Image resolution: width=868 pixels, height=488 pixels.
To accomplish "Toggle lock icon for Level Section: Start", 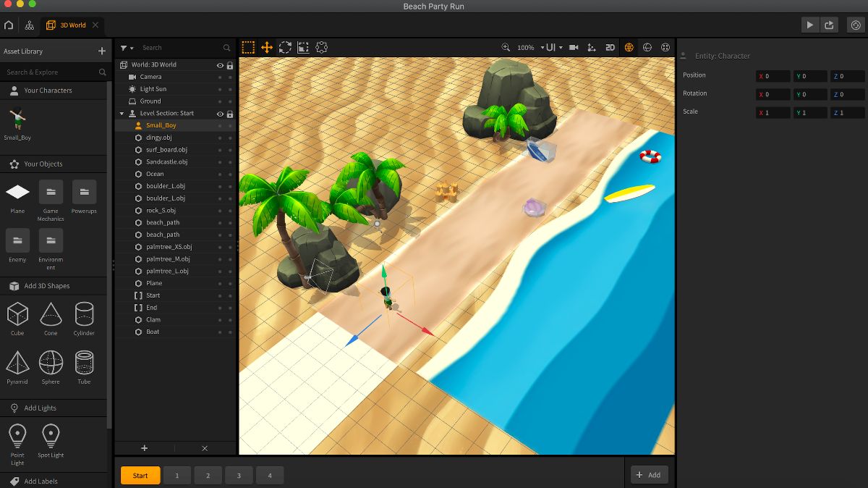I will click(230, 114).
